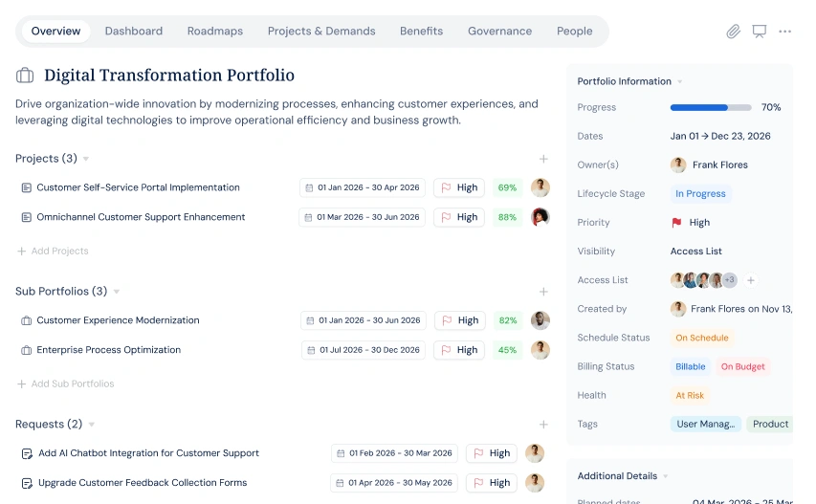
Task: Edit portfolio dates Jan 01 → Dec 23, 2026
Action: [720, 136]
